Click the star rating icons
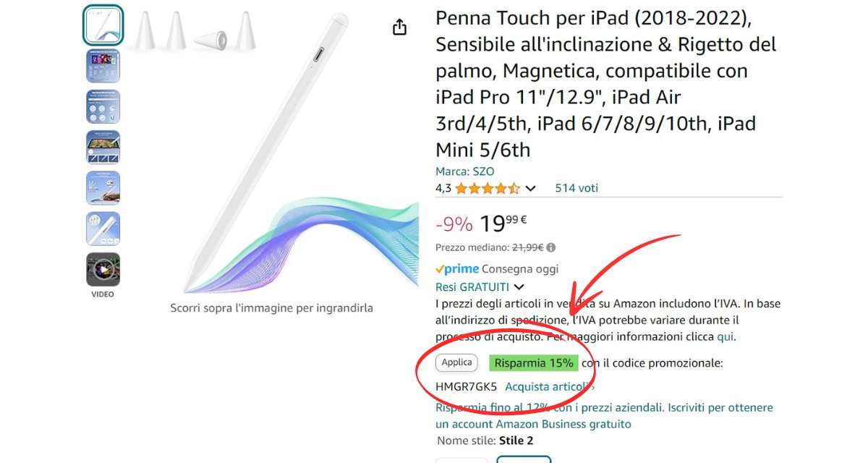Screen dimensions: 868x463 click(x=488, y=188)
